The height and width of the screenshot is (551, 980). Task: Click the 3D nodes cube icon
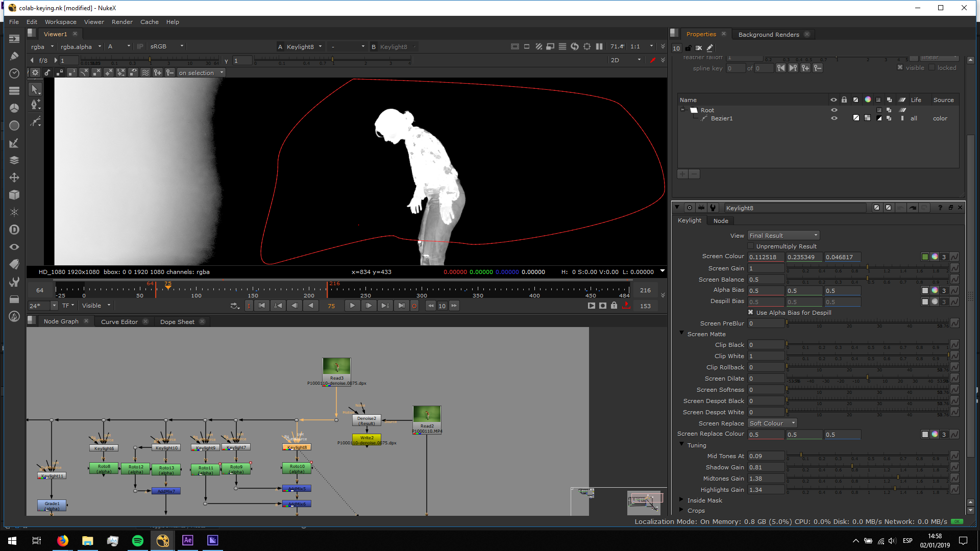(14, 195)
